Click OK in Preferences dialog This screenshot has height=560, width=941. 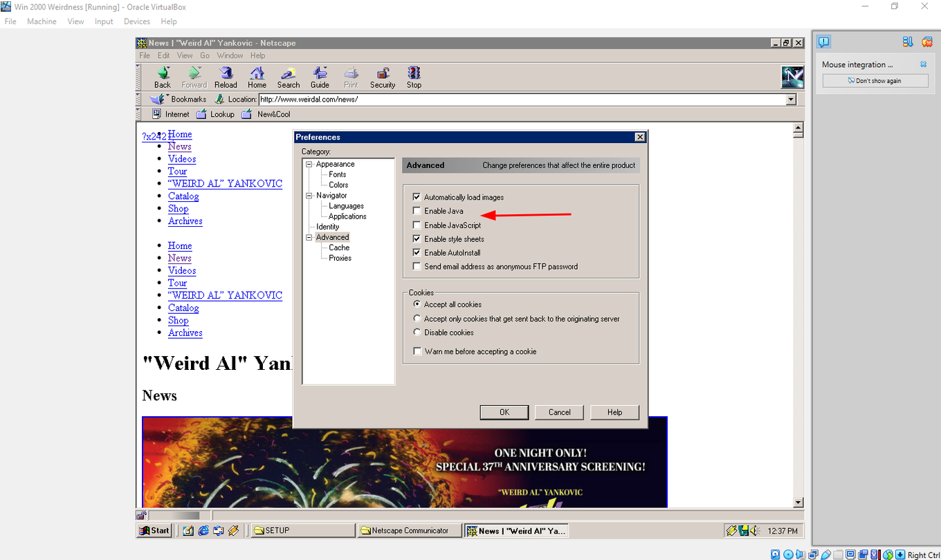tap(504, 412)
